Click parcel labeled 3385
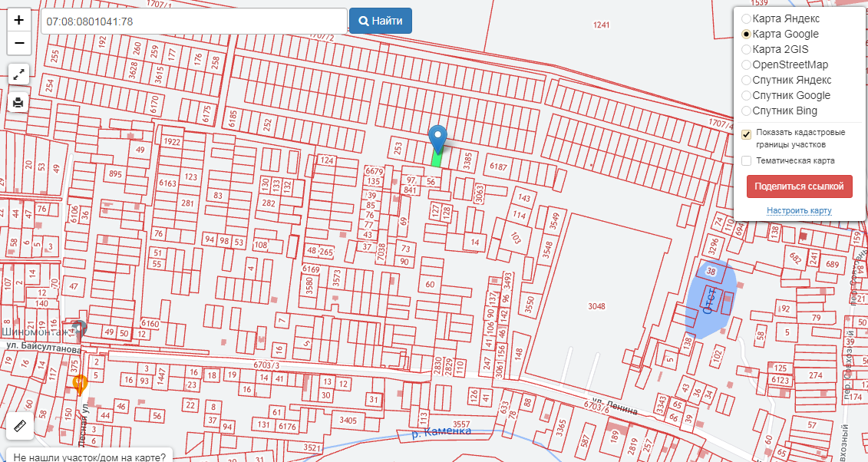Viewport: 868px width, 462px height. pos(467,161)
